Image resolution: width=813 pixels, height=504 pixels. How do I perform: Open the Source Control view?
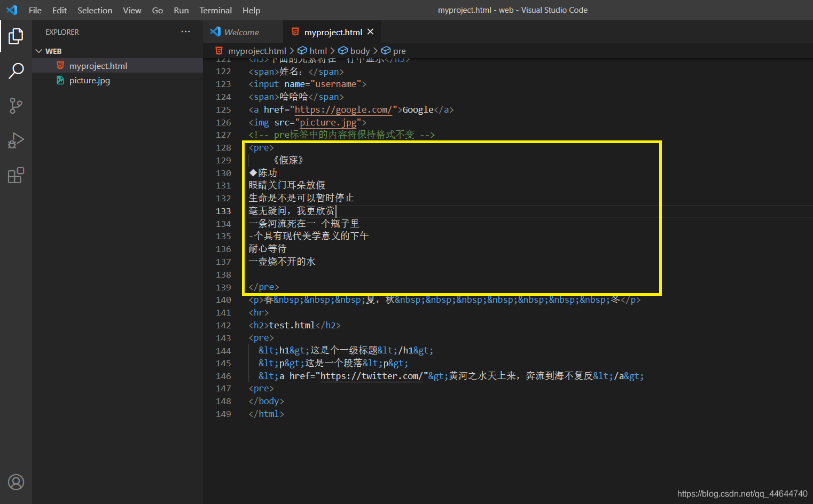coord(16,105)
